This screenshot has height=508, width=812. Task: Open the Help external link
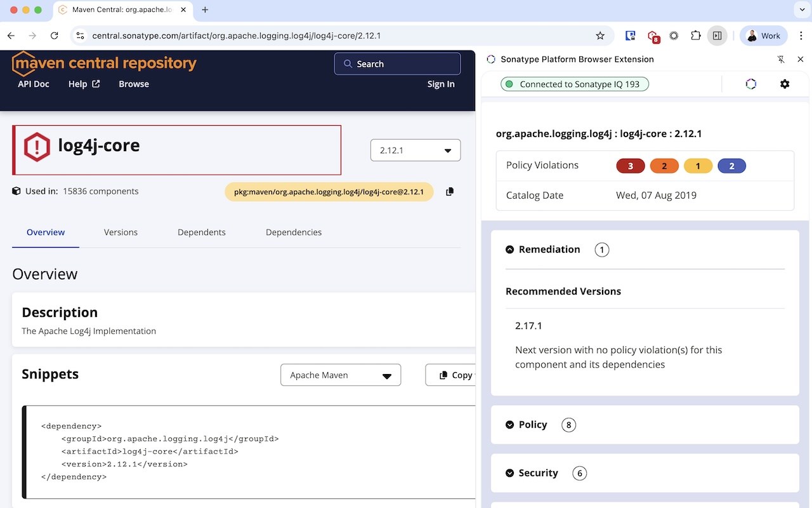[x=84, y=84]
